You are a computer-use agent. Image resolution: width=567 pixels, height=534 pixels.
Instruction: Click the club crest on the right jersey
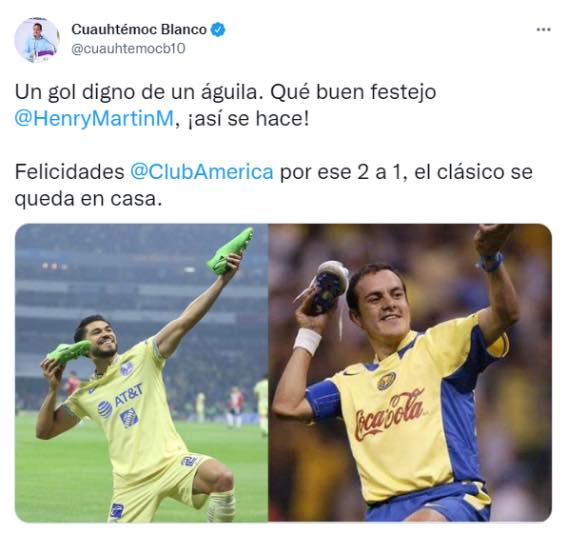click(387, 381)
